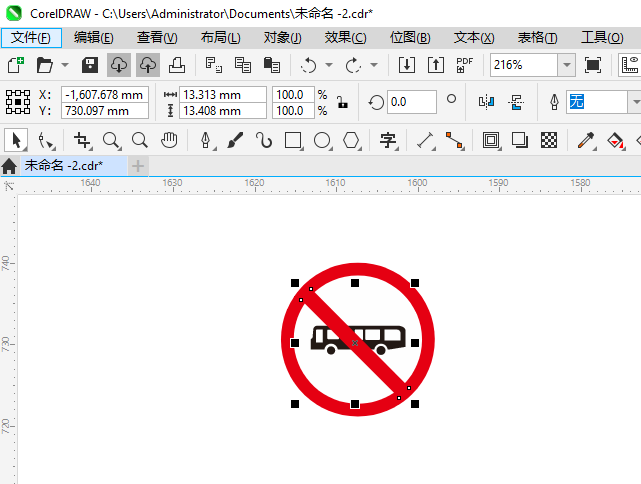Create a new document icon
The height and width of the screenshot is (484, 641).
16,65
